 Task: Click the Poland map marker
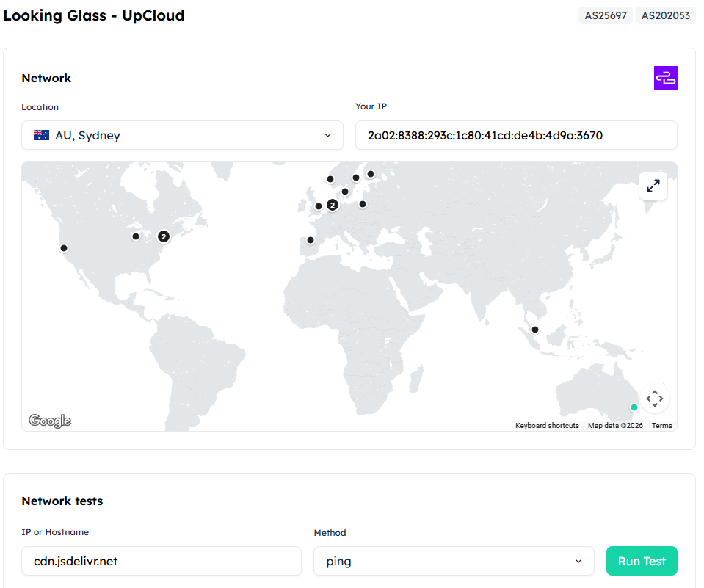(x=363, y=204)
